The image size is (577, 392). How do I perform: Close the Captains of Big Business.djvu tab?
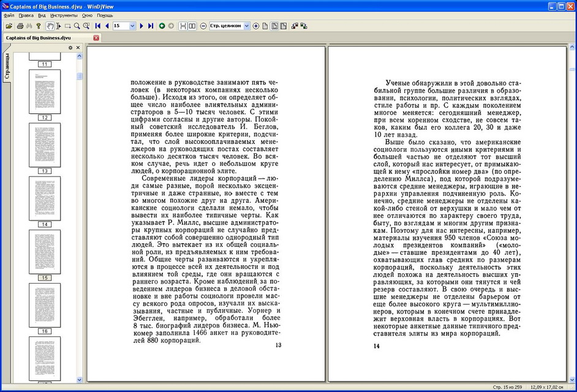point(96,38)
